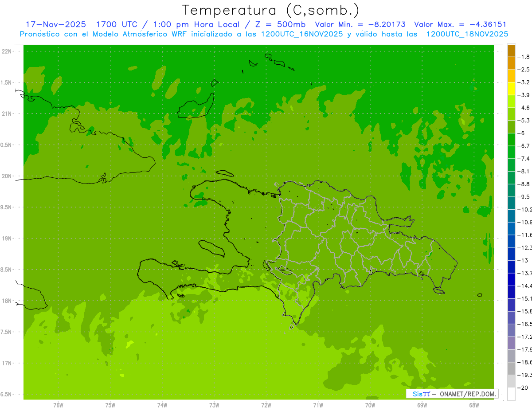This screenshot has height=411, width=532.
Task: Choose the lime swatch between -3.9 and -4.6
Action: point(511,101)
